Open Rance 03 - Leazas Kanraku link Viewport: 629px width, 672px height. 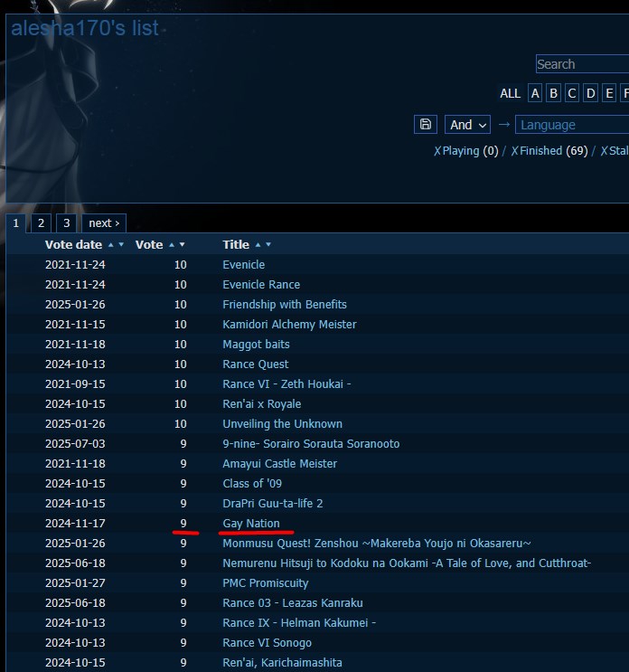click(293, 602)
